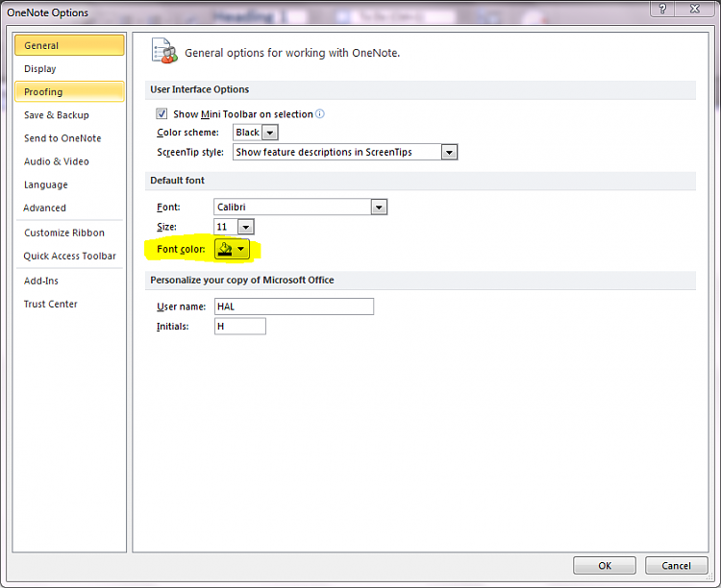The image size is (721, 588).
Task: Open the Advanced options
Action: pos(69,208)
